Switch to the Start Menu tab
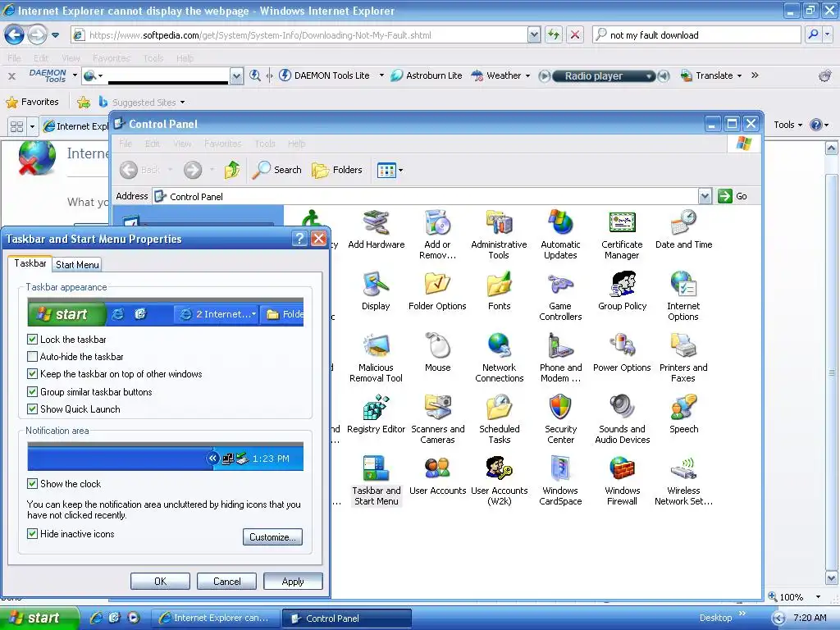Screen dimensions: 840x630 click(77, 265)
